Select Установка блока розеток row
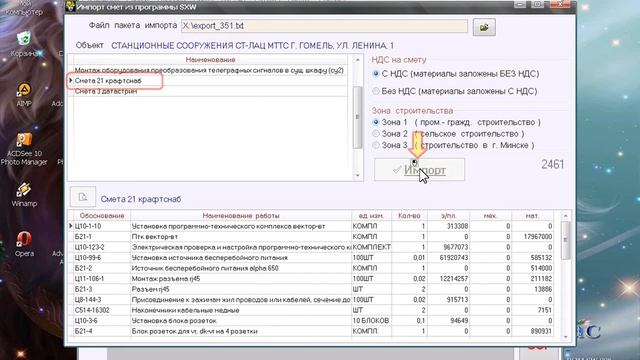Image resolution: width=640 pixels, height=360 pixels. (x=312, y=321)
